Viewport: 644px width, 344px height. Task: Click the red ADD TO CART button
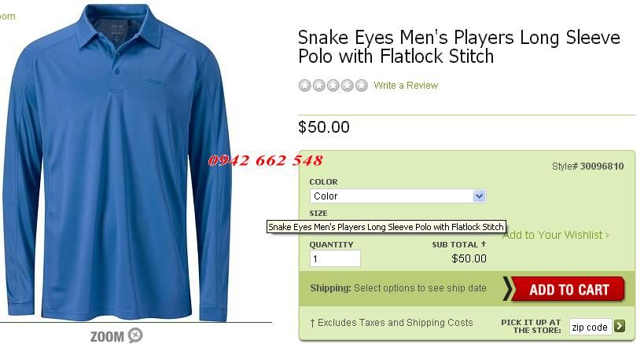[564, 289]
